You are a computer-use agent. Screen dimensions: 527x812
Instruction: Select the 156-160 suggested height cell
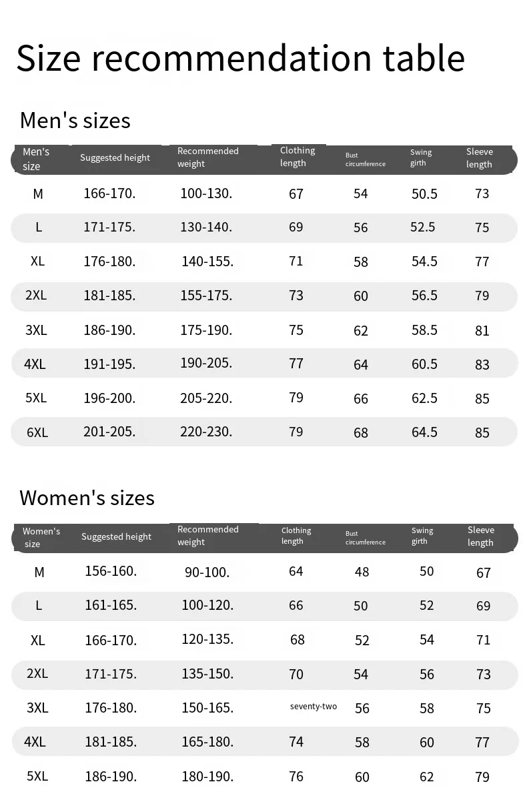tap(111, 571)
